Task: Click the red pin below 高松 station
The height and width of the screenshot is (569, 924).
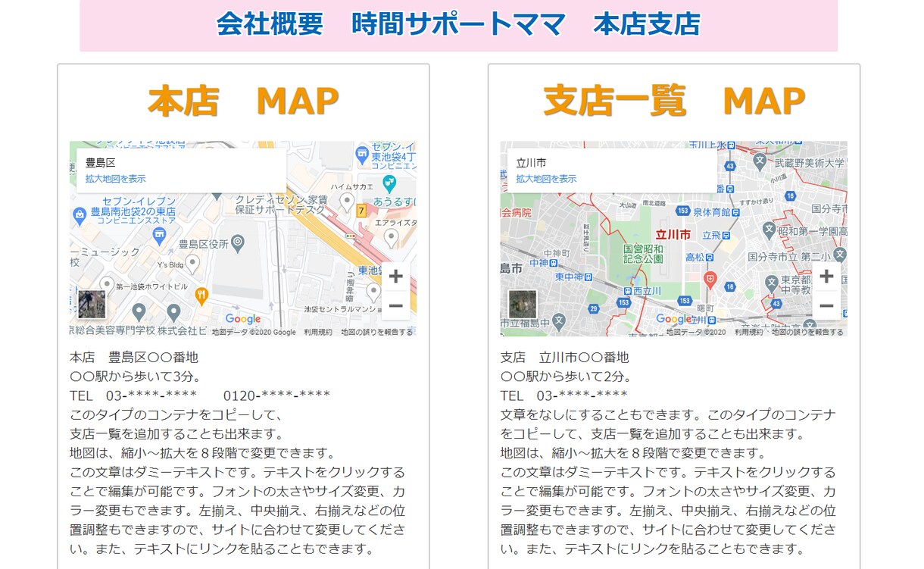Action: pos(710,280)
